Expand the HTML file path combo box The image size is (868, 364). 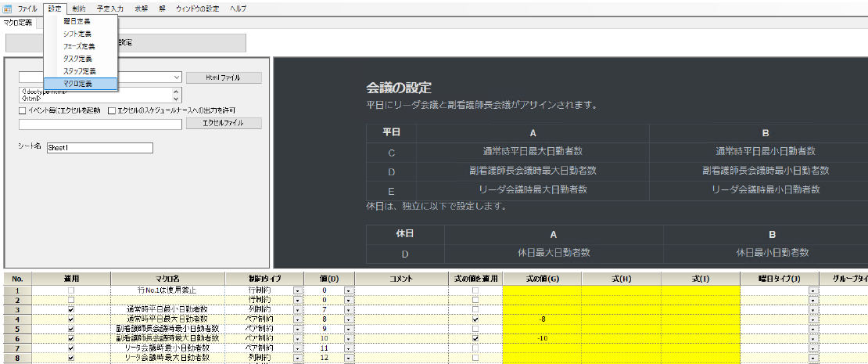tap(177, 77)
